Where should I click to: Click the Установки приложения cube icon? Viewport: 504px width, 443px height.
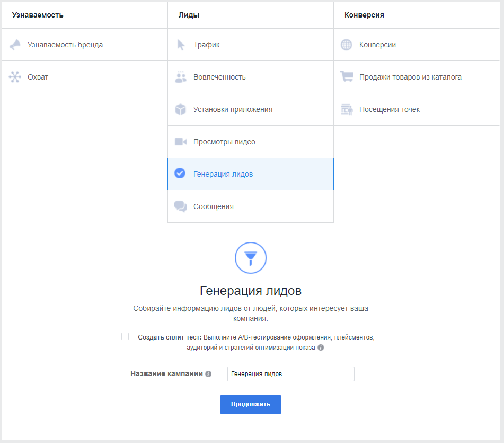point(180,109)
